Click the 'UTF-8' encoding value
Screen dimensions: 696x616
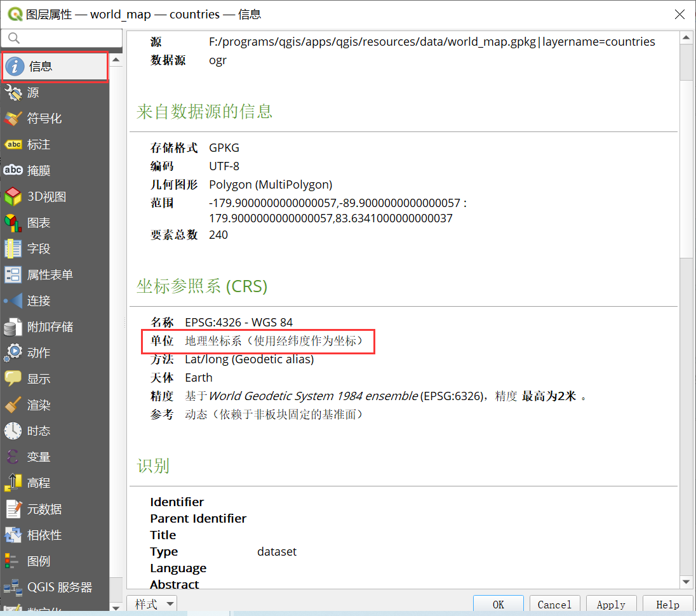point(224,166)
